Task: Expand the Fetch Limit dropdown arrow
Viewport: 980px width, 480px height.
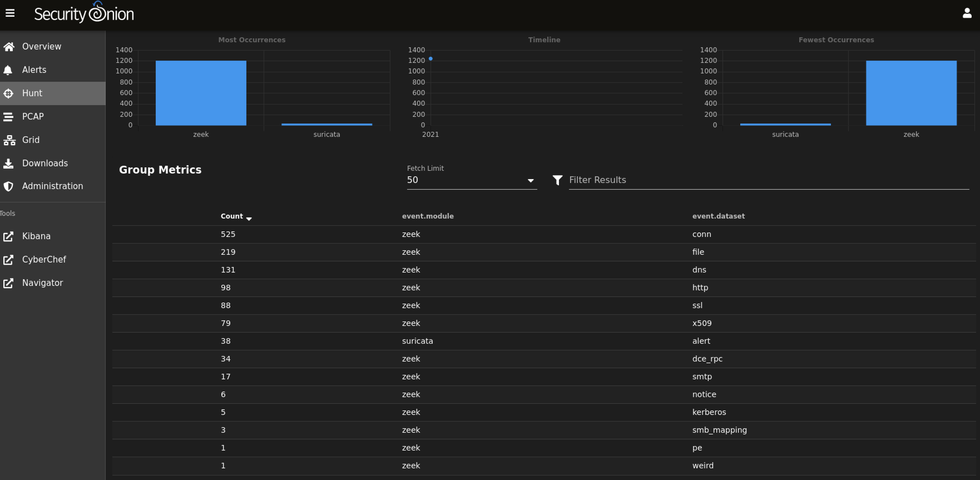Action: (x=530, y=181)
